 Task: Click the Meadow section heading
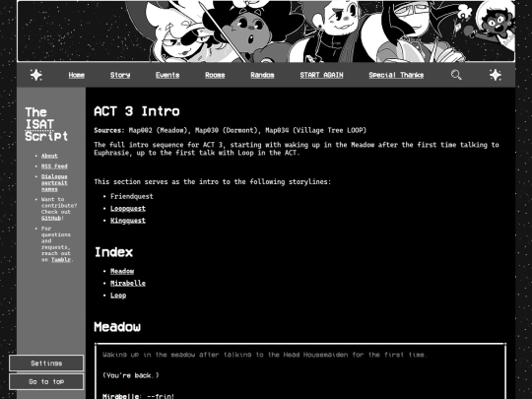[x=117, y=327]
